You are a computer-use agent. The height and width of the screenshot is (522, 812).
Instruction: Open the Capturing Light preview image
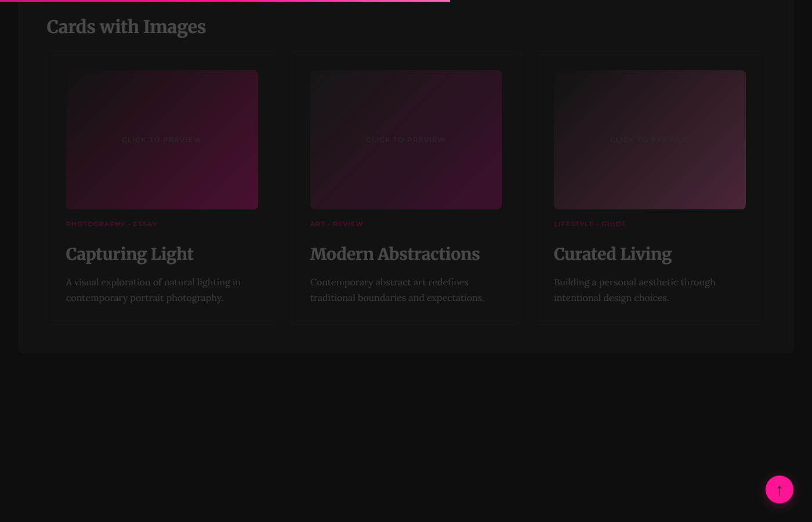(x=162, y=140)
